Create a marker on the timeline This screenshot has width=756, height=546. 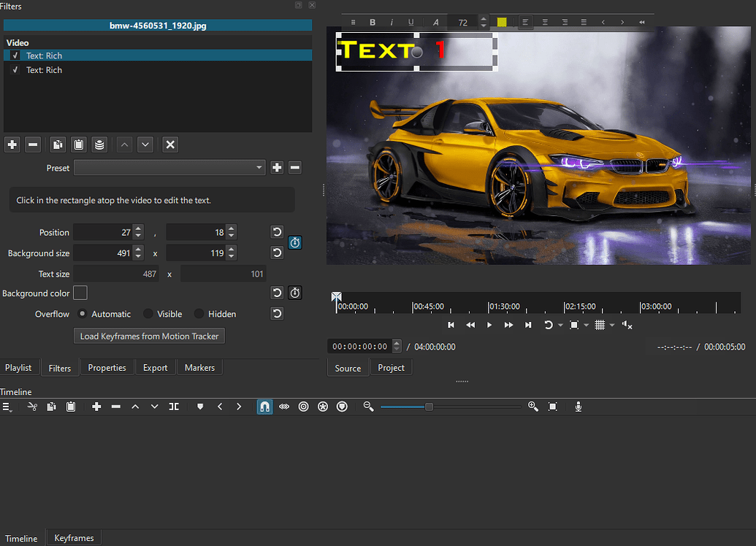click(x=200, y=407)
